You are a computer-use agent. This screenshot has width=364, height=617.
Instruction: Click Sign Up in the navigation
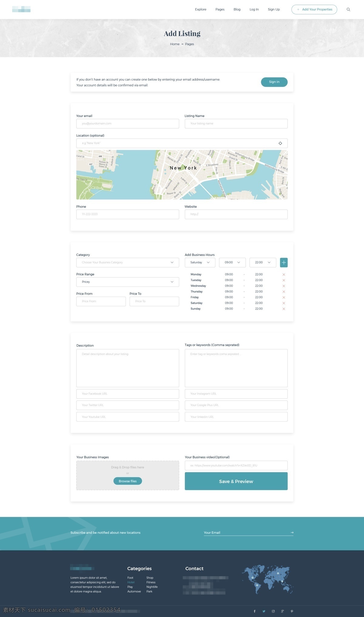(274, 9)
